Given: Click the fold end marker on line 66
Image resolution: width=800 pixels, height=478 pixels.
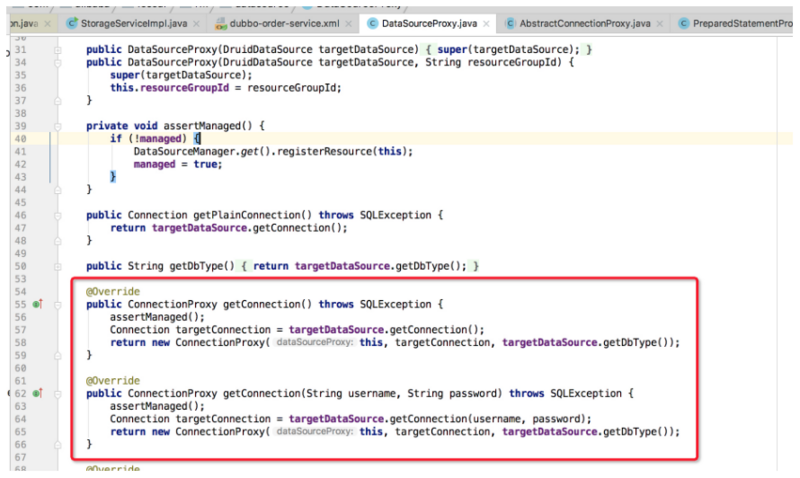Looking at the screenshot, I should click(58, 445).
